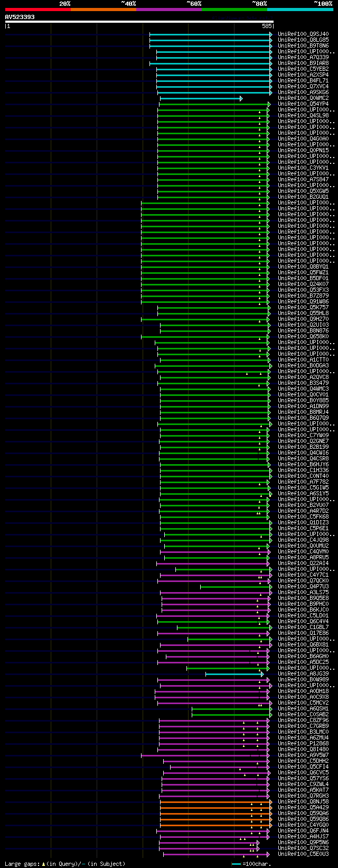Select the UniRef100_Q5CFI4 label
Image resolution: width=338 pixels, height=868 pixels.
click(x=303, y=767)
